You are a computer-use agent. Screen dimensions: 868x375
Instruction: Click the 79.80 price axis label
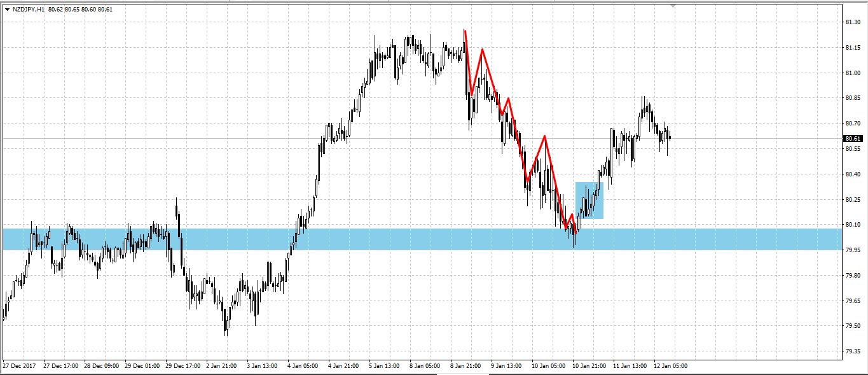pyautogui.click(x=853, y=276)
